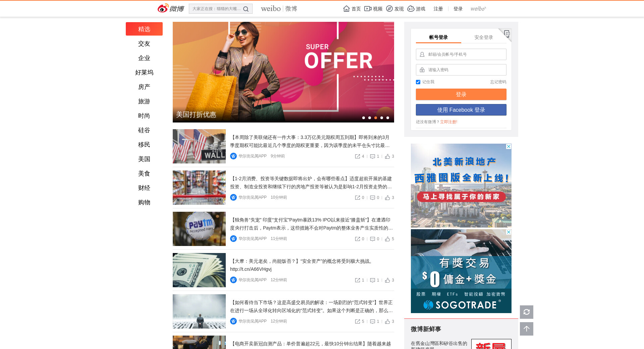Go to the second carousel slide dot
Screen dimensions: 644x349
tap(370, 118)
